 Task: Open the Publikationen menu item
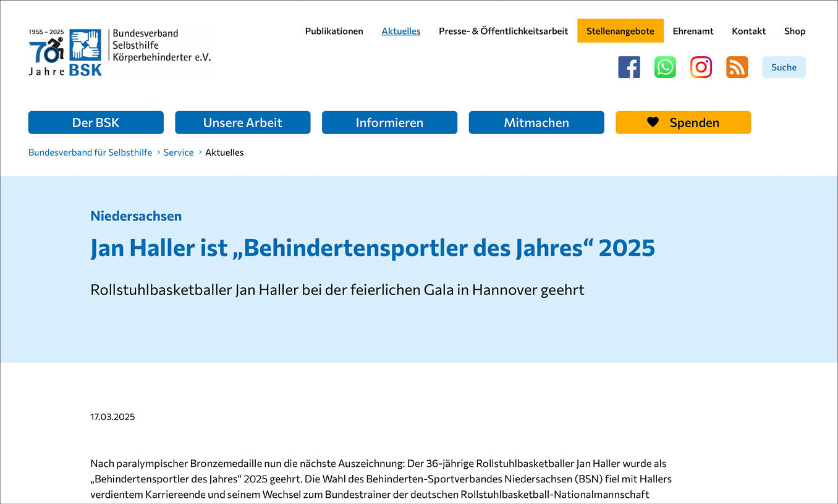(x=334, y=31)
